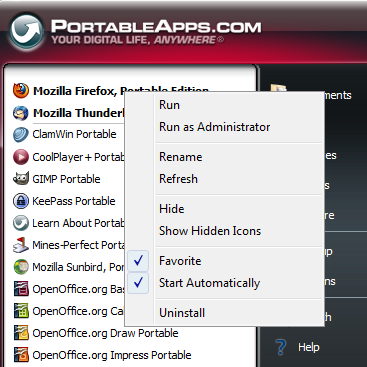The width and height of the screenshot is (367, 367).
Task: Click the Help question mark icon
Action: pyautogui.click(x=281, y=347)
